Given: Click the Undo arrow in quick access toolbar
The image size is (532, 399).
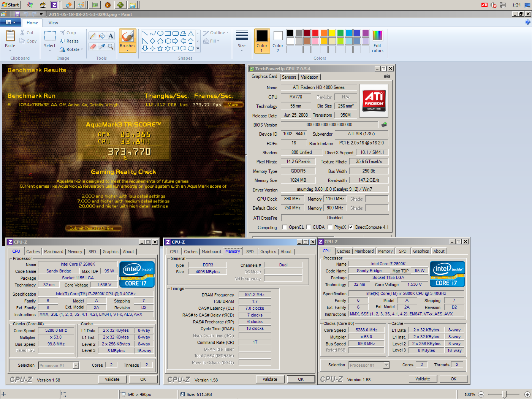Looking at the screenshot, I should pyautogui.click(x=26, y=14).
